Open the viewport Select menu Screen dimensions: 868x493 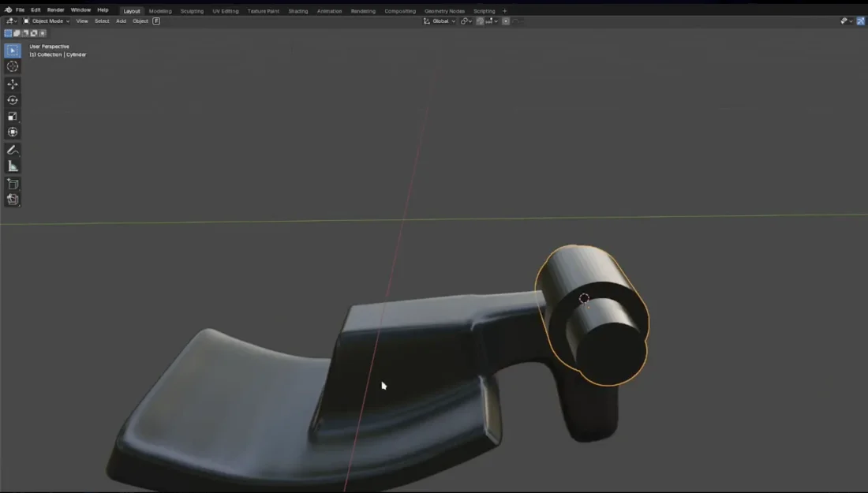(x=102, y=21)
